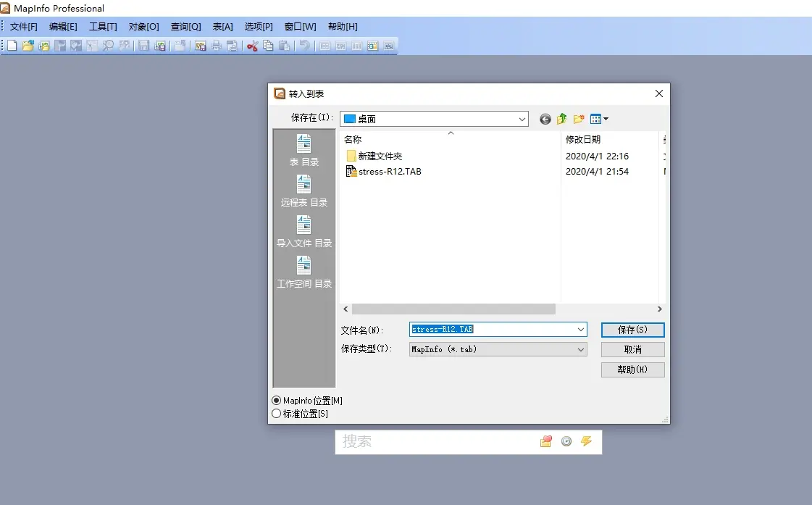Expand the 保存在 location dropdown
Image resolution: width=812 pixels, height=505 pixels.
[522, 119]
